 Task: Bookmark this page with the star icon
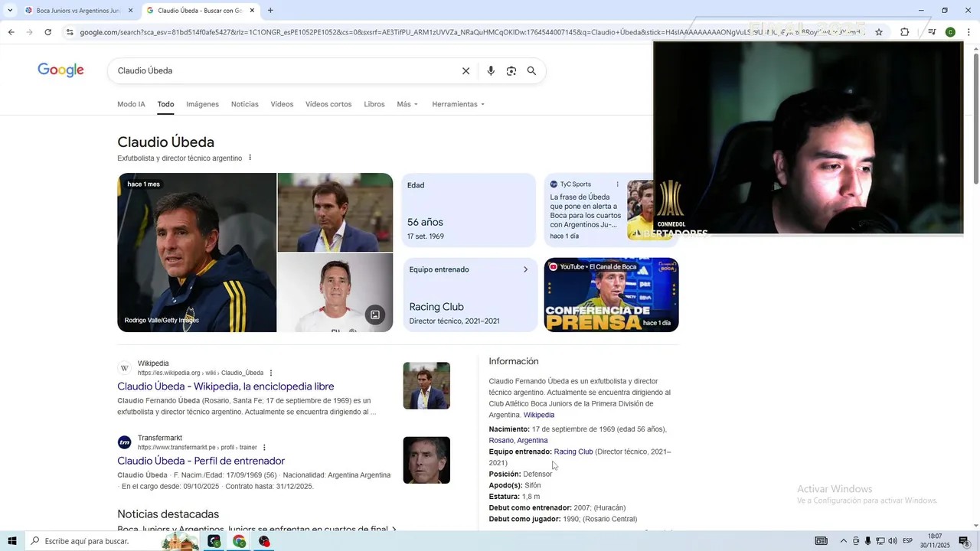point(879,32)
